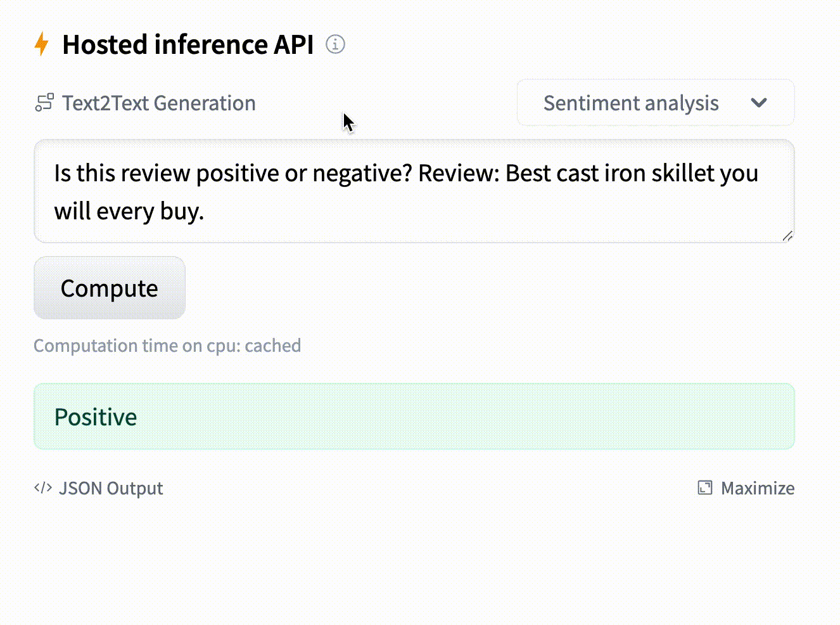
Task: Click the word Positive in the output
Action: coord(96,417)
